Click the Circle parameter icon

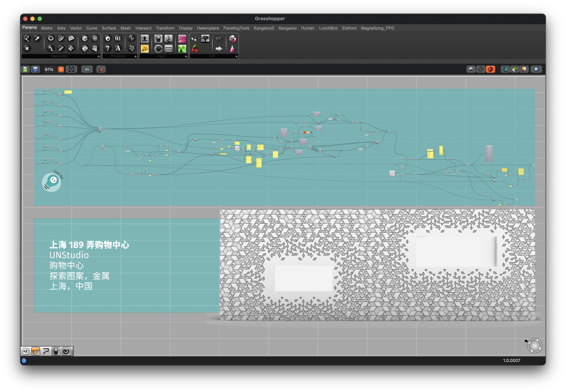(x=51, y=38)
